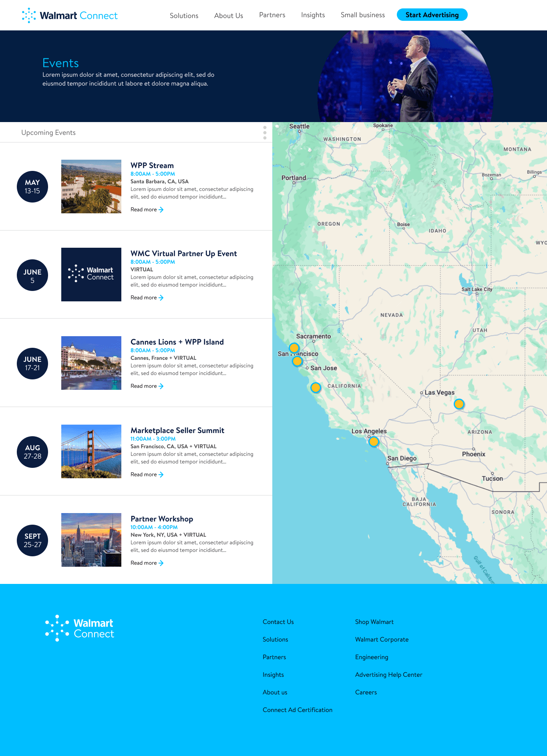
Task: Click the Santa Barbara event thumbnail
Action: pos(91,186)
